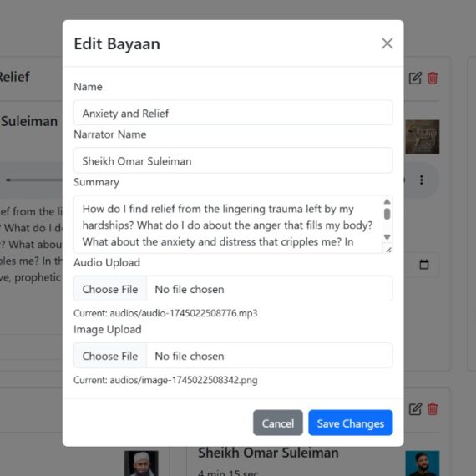Close the Edit Bayaan dialog with X

pyautogui.click(x=387, y=43)
